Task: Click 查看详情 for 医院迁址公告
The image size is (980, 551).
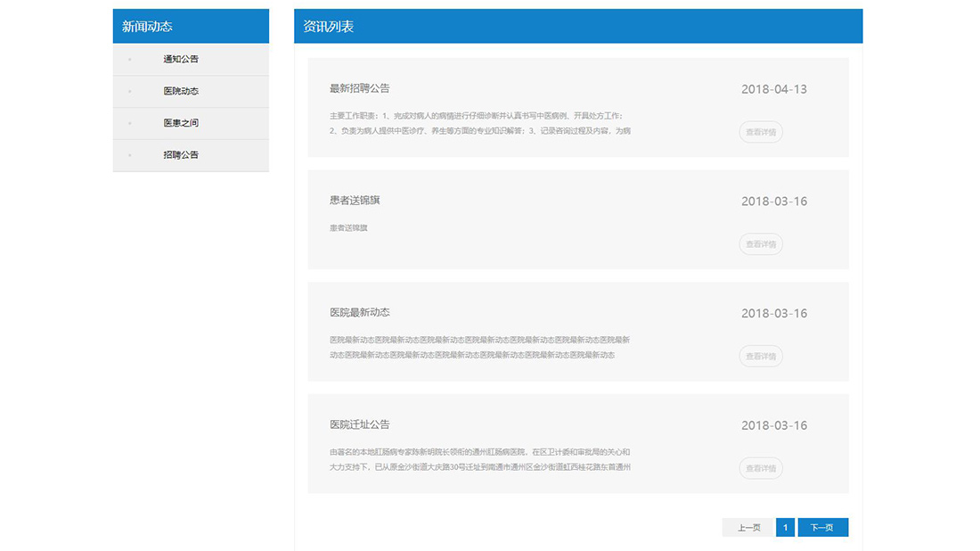Action: pyautogui.click(x=760, y=468)
